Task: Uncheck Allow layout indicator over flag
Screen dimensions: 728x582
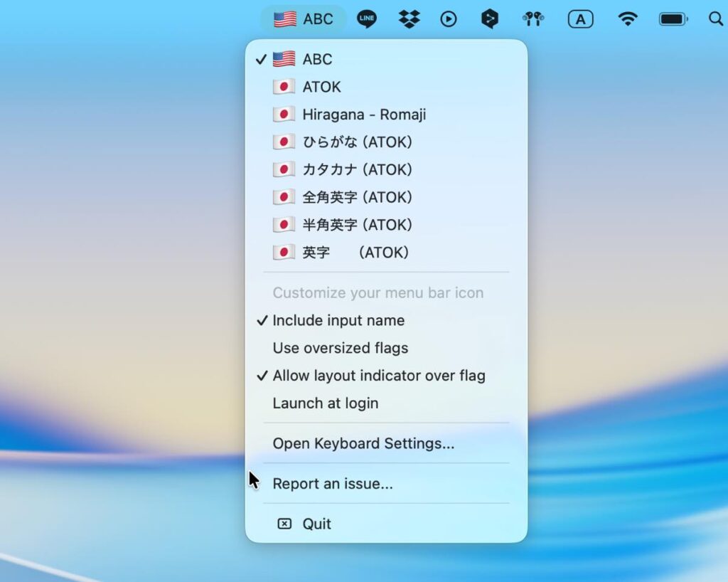Action: (x=379, y=376)
